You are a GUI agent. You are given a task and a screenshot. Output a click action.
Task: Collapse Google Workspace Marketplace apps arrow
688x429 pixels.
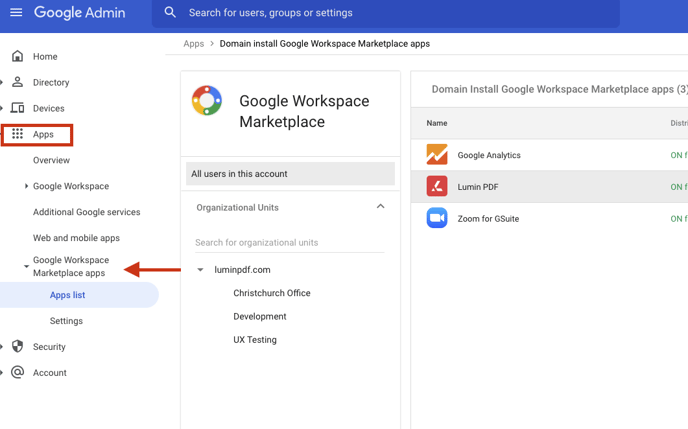26,266
